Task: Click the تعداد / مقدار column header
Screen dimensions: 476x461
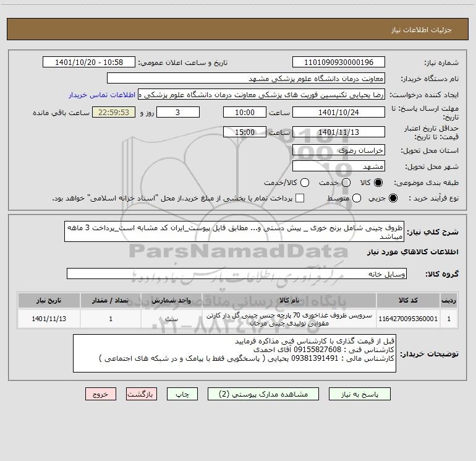Action: pos(111,300)
